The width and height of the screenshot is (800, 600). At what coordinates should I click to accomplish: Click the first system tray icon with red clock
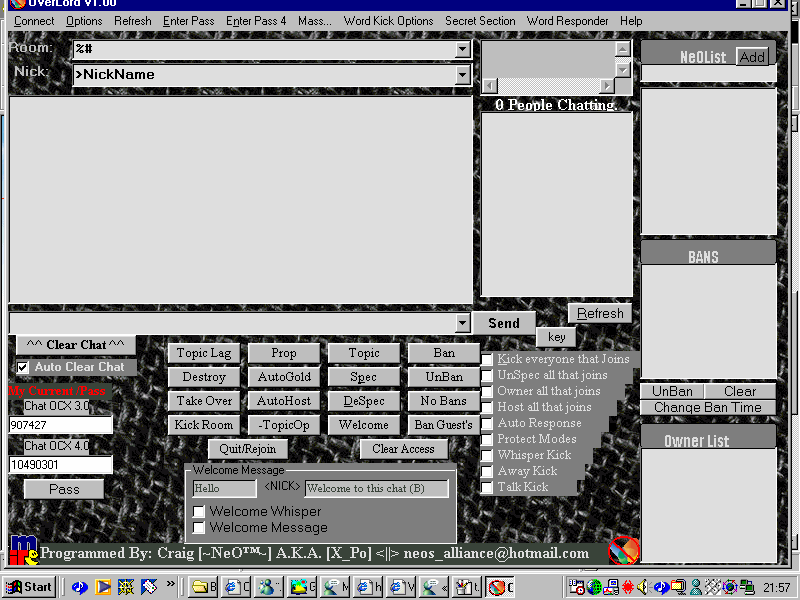[577, 587]
